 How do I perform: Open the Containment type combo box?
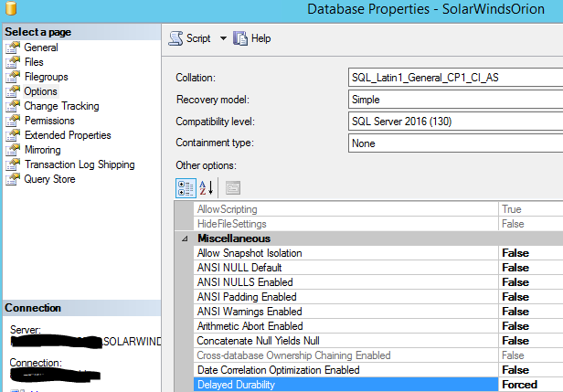coord(455,143)
